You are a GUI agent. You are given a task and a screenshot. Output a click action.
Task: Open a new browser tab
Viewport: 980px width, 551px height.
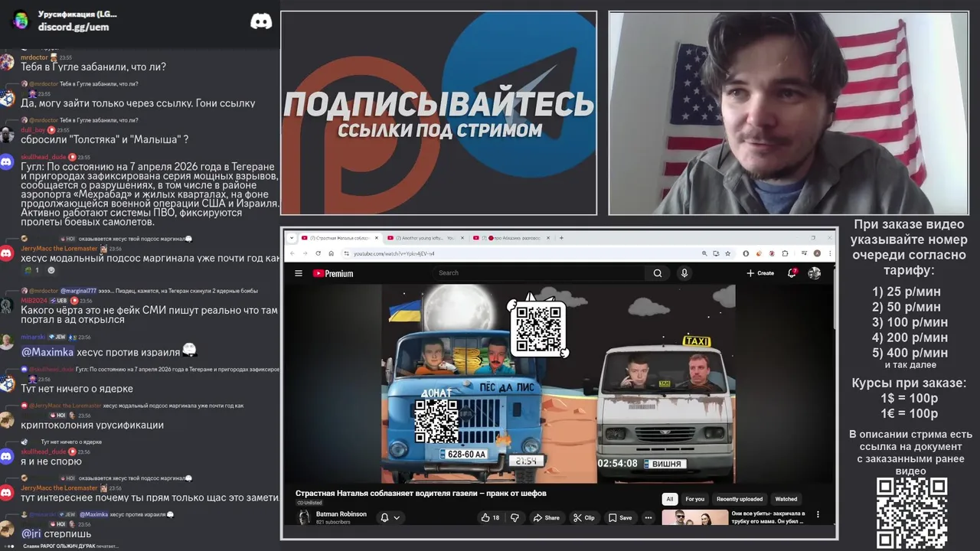click(x=561, y=238)
